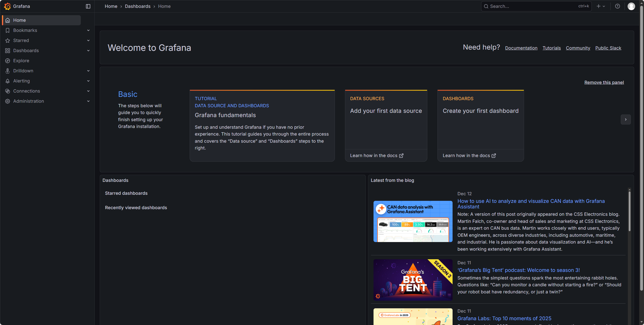Image resolution: width=644 pixels, height=325 pixels.
Task: Click external link icon in Data Sources card
Action: (401, 156)
